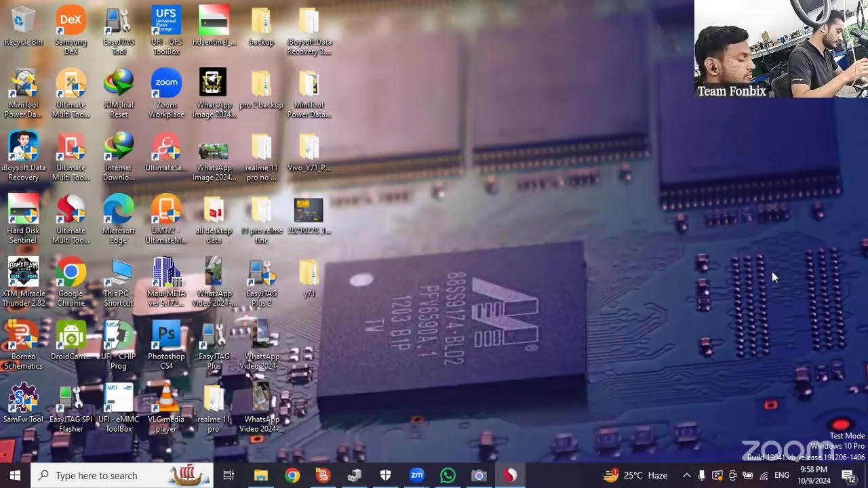The width and height of the screenshot is (868, 488).
Task: Select the Team Fonbix webcam thumbnail
Action: [x=781, y=49]
